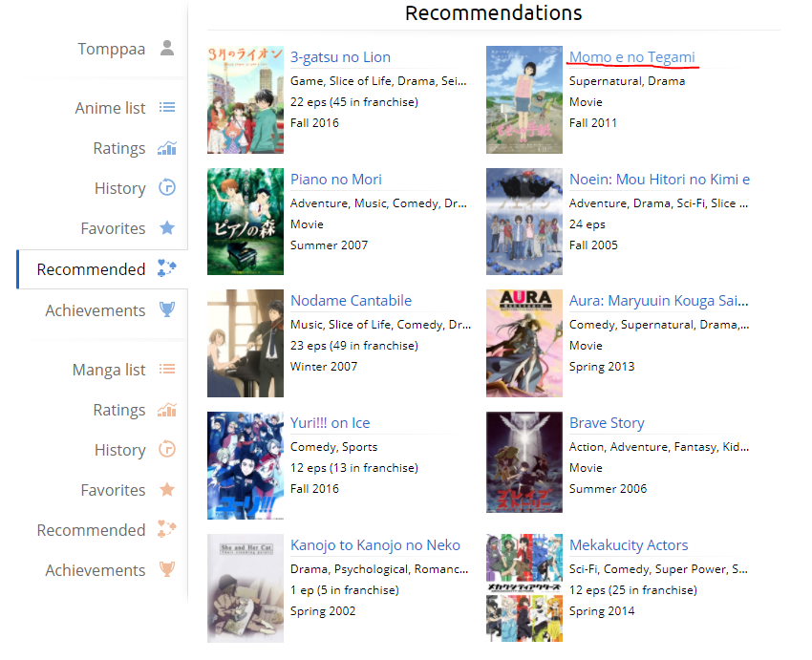Click the orange manga Achievements trophy icon
This screenshot has width=812, height=660.
click(167, 569)
